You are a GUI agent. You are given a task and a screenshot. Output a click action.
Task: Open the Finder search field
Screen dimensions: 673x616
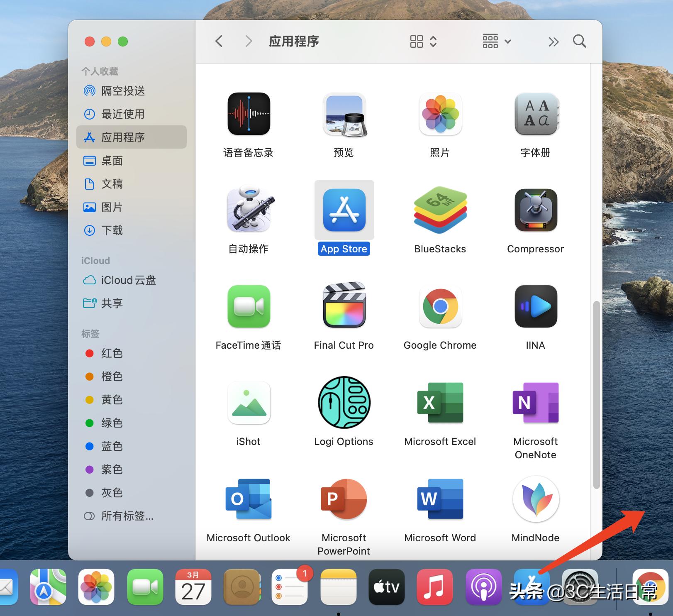tap(579, 41)
